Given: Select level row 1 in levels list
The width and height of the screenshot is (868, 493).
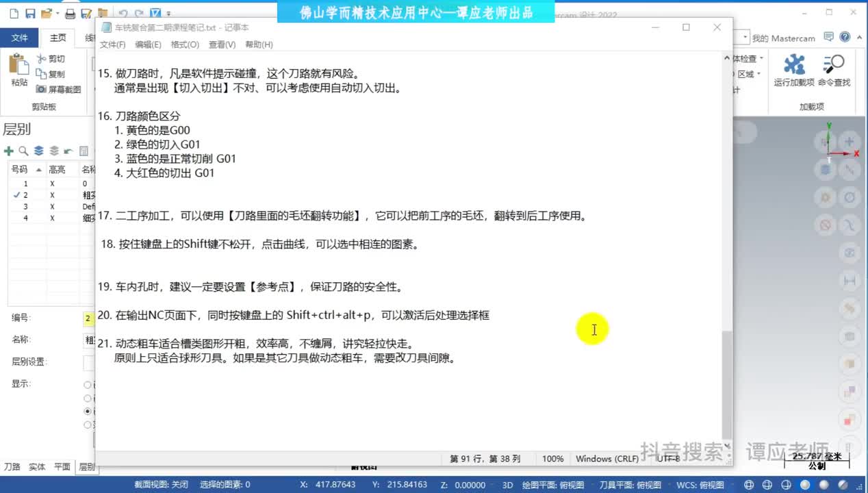Looking at the screenshot, I should click(51, 184).
